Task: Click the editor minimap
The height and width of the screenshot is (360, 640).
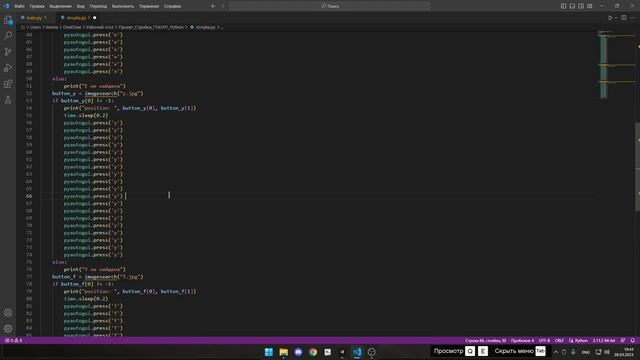Action: (616, 65)
